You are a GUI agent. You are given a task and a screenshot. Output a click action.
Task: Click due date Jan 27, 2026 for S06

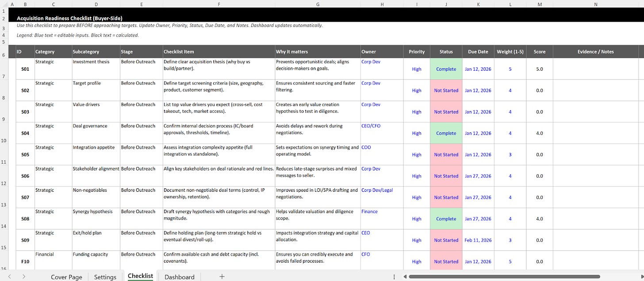pos(478,176)
